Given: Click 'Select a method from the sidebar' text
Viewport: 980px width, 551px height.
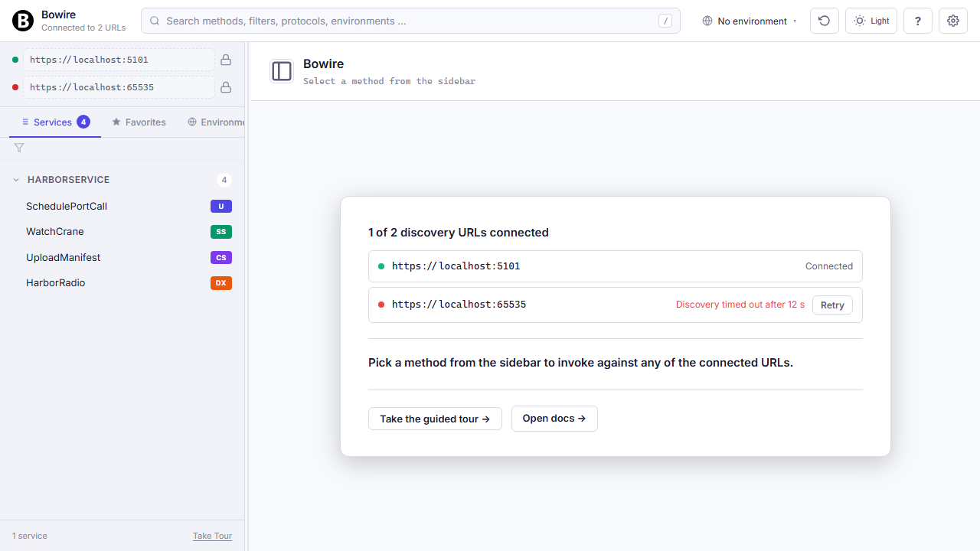Looking at the screenshot, I should pos(389,81).
